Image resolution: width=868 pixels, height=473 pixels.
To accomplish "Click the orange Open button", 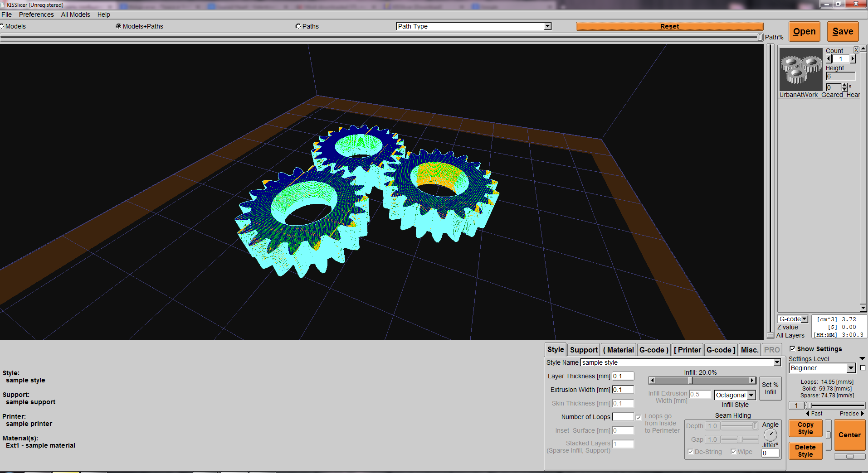I will (x=805, y=32).
